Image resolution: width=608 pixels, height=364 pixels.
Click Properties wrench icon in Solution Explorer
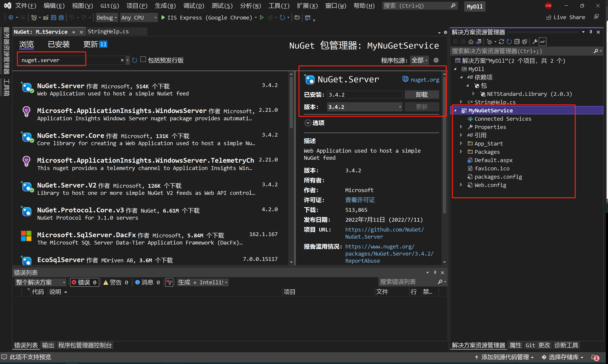click(x=535, y=42)
